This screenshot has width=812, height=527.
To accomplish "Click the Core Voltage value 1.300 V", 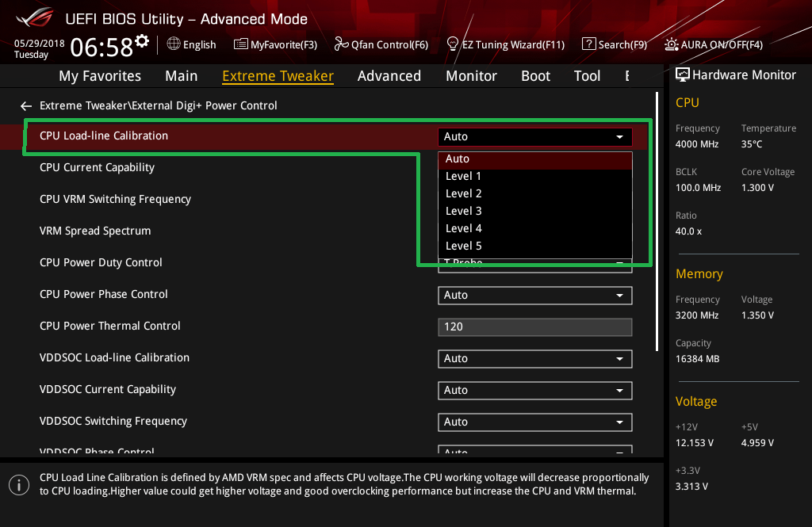I will pyautogui.click(x=757, y=188).
